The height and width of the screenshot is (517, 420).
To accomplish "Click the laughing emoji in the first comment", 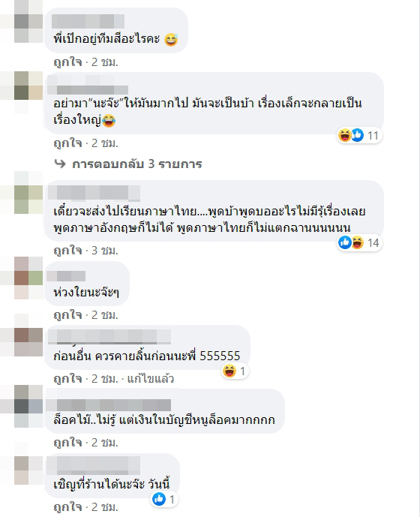I will pos(171,40).
